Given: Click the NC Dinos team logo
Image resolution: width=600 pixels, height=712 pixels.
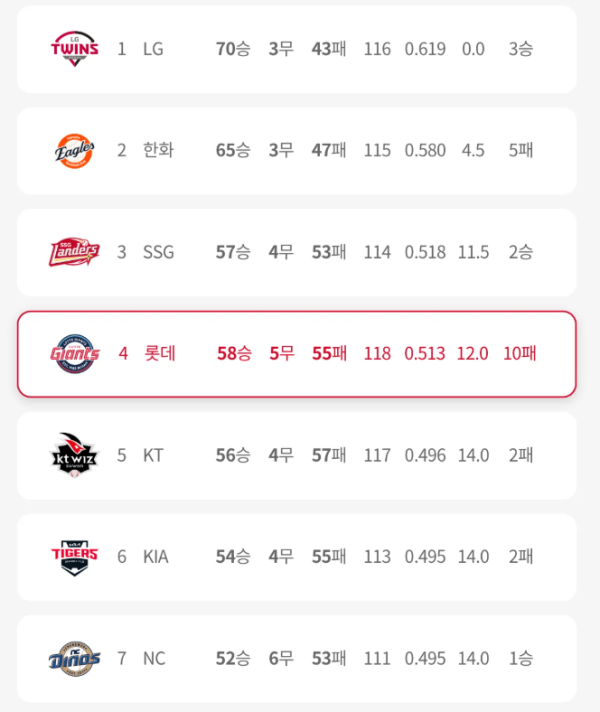Looking at the screenshot, I should [74, 658].
